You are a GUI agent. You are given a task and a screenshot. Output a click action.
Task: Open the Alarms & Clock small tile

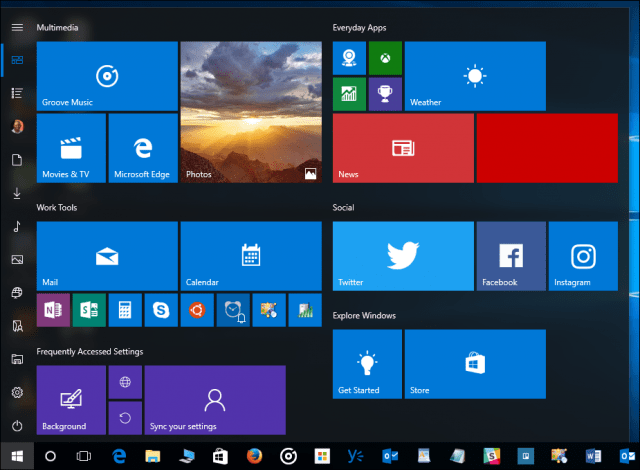[233, 310]
